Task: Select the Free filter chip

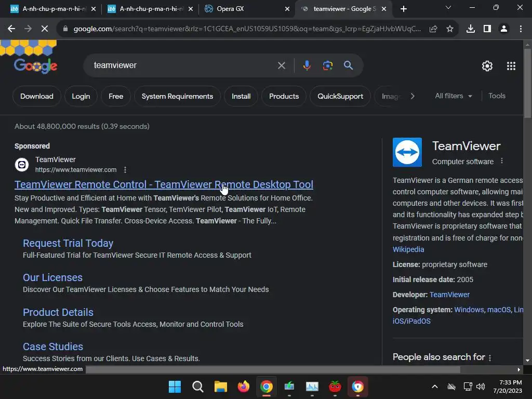Action: pos(116,96)
